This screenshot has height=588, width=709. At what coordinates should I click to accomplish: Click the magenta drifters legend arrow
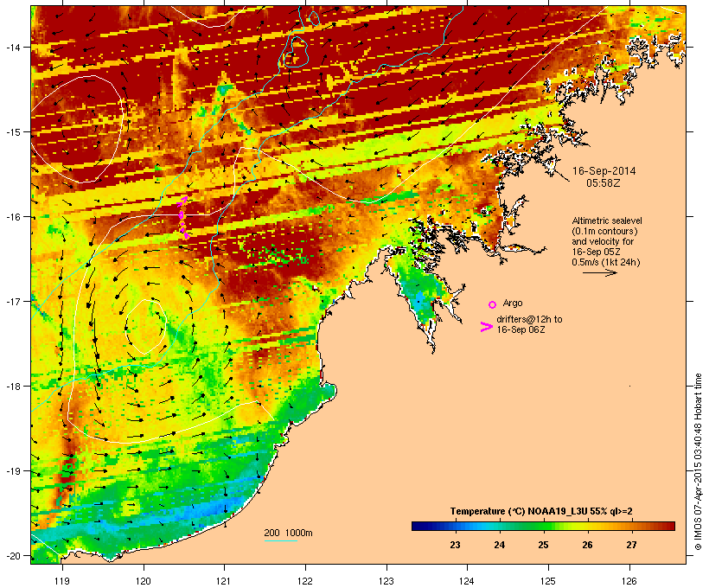(487, 327)
